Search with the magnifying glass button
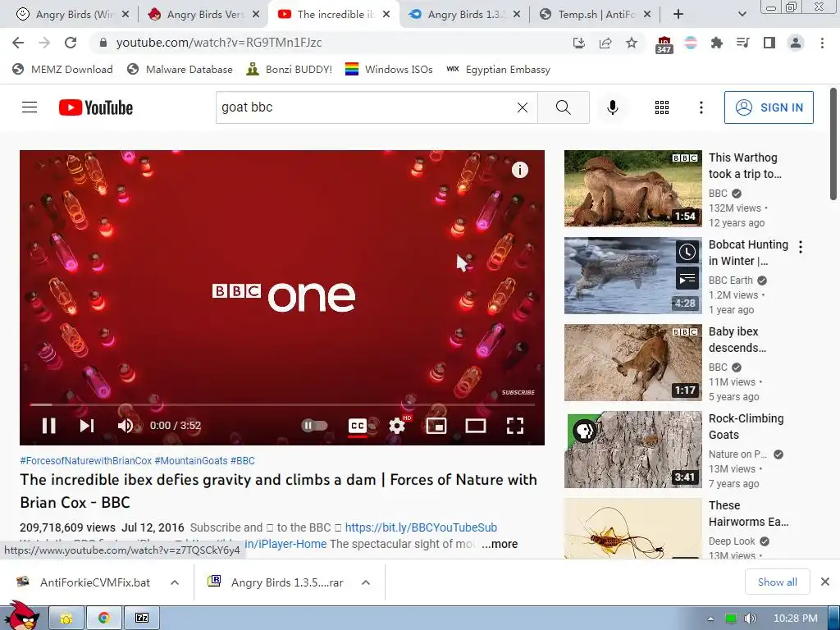The image size is (840, 630). pos(563,107)
